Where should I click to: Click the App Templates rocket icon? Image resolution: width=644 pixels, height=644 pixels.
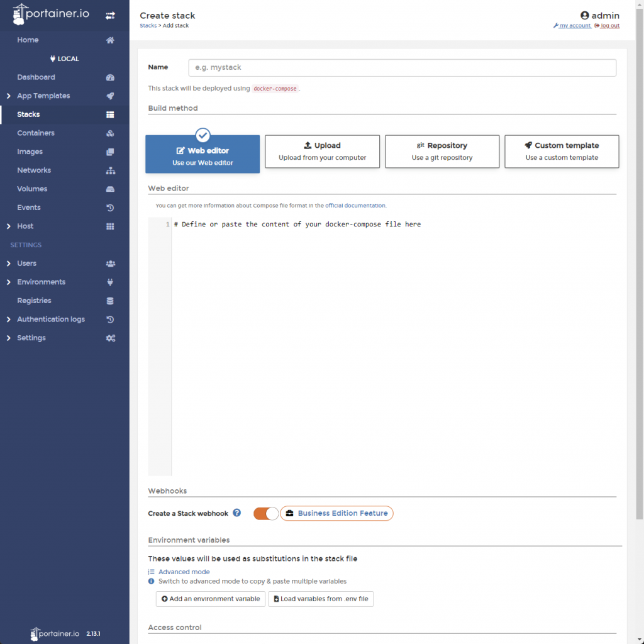coord(110,96)
